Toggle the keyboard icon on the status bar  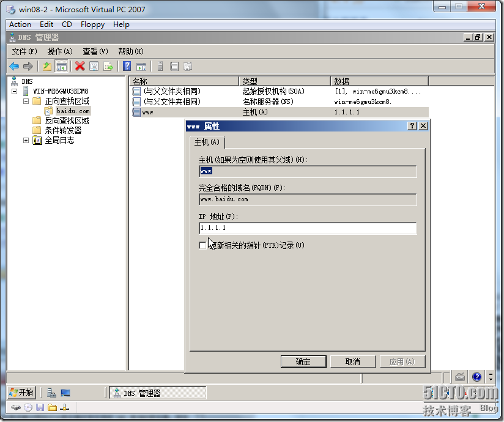(x=460, y=377)
